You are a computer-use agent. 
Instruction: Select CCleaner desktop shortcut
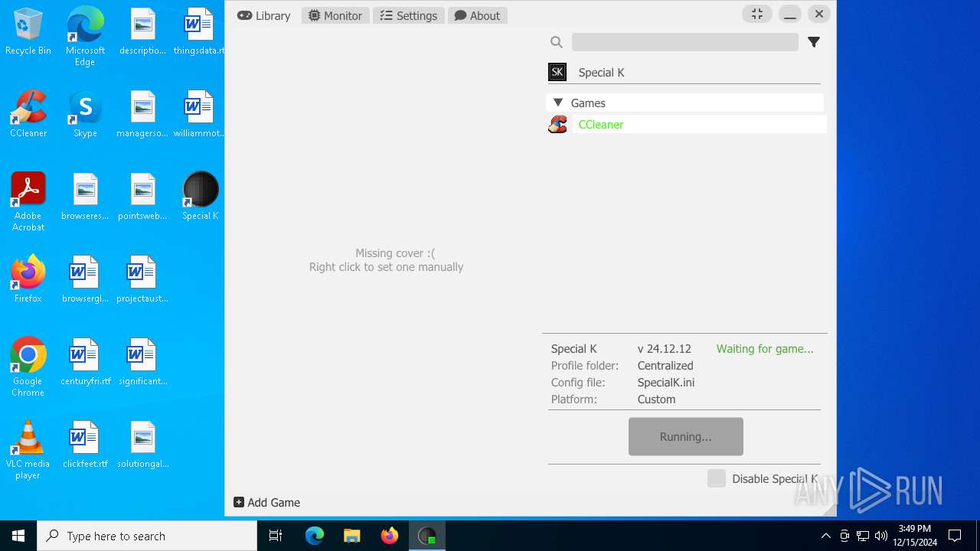click(x=28, y=115)
